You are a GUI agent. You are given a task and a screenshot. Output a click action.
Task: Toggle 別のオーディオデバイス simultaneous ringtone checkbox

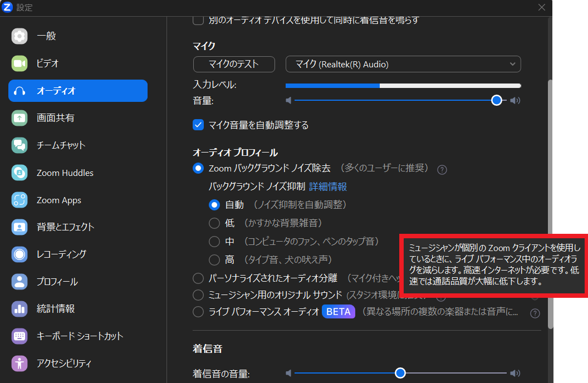click(x=198, y=20)
